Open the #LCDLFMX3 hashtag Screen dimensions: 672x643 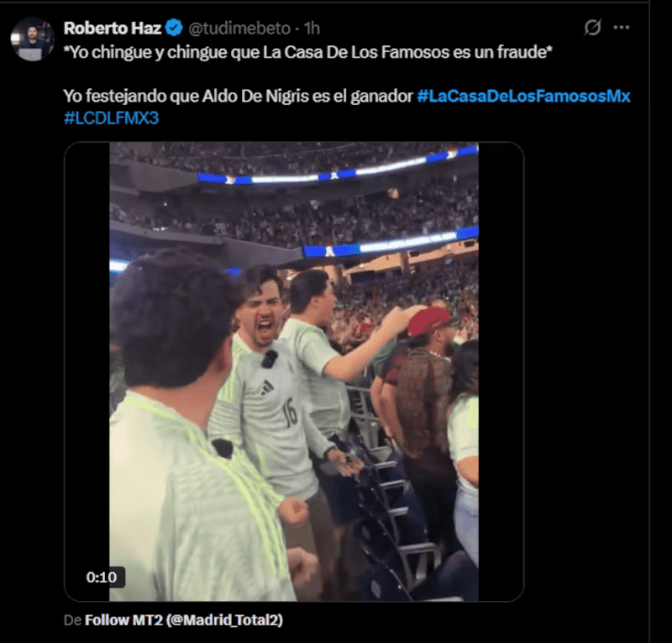pyautogui.click(x=111, y=119)
